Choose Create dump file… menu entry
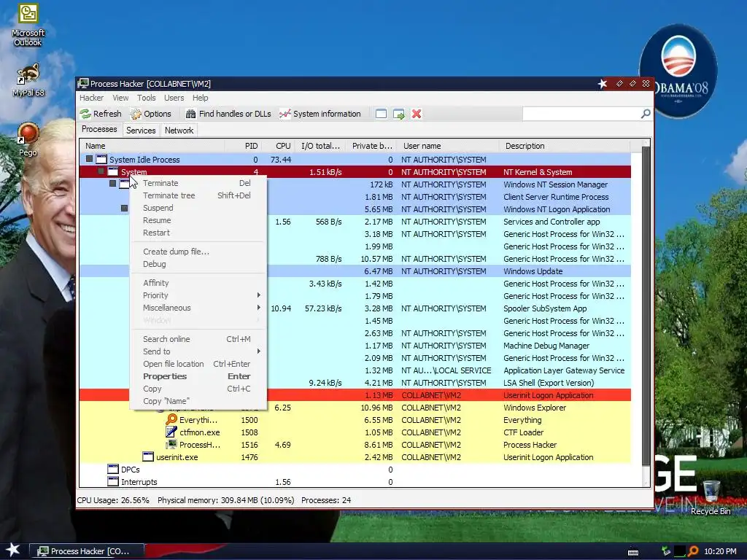This screenshot has height=560, width=747. tap(198, 252)
